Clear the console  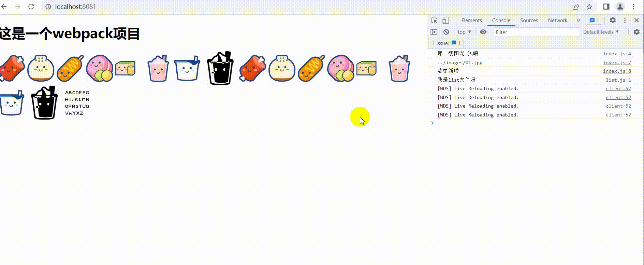click(x=446, y=32)
